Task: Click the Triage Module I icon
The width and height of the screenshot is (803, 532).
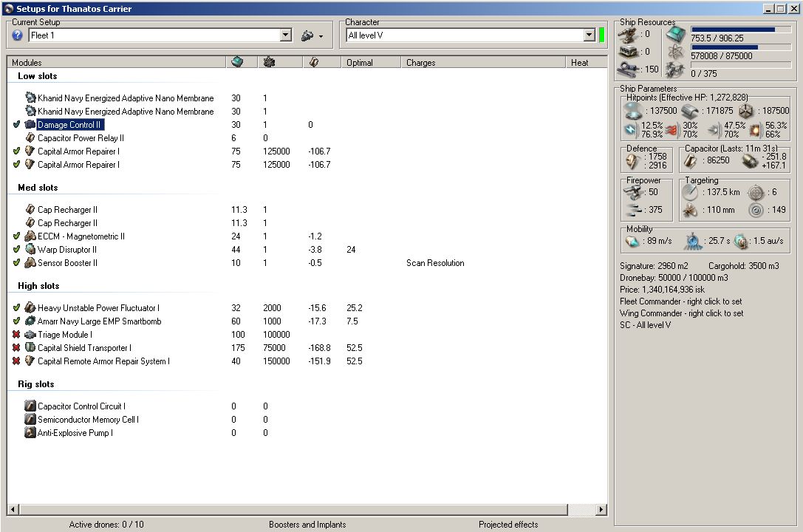Action: tap(30, 335)
